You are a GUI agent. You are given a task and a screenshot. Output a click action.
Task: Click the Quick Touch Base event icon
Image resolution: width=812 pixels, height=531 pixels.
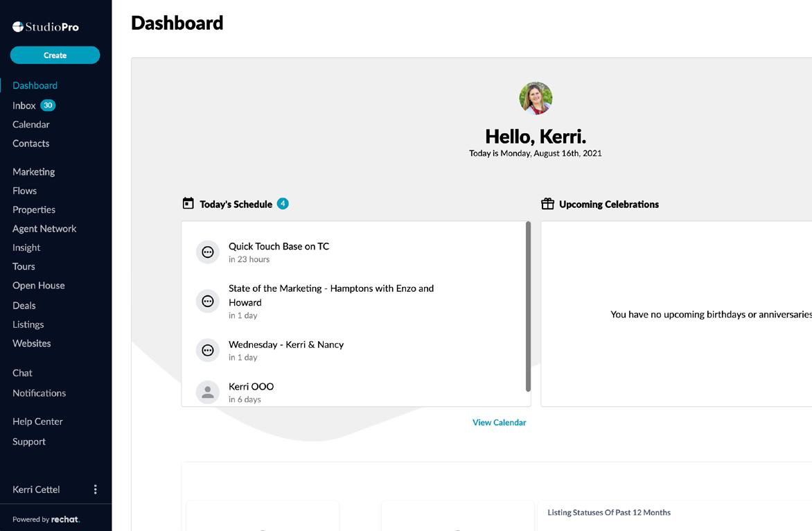point(208,252)
